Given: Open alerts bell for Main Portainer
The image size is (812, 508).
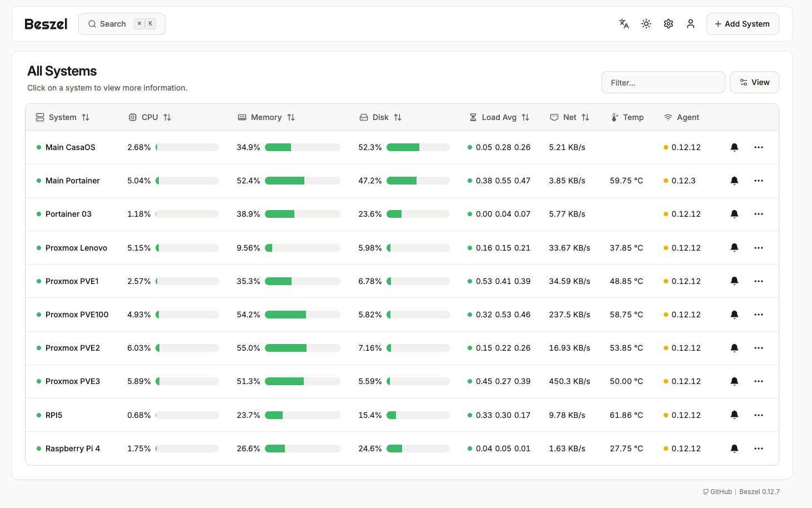Looking at the screenshot, I should click(x=734, y=181).
